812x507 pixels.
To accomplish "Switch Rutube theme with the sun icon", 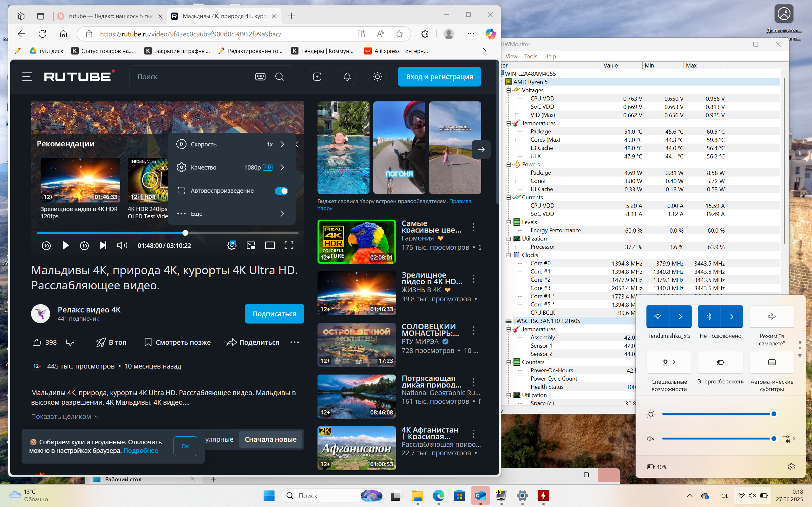I will coord(377,77).
